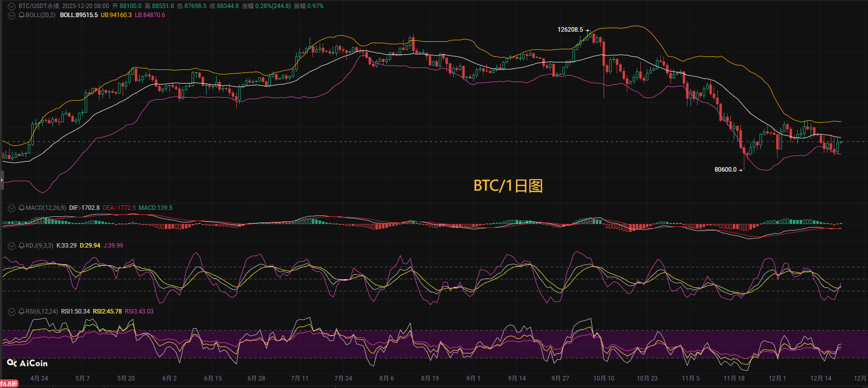Click the 80600.0 low price marker
This screenshot has width=868, height=388.
pos(725,170)
